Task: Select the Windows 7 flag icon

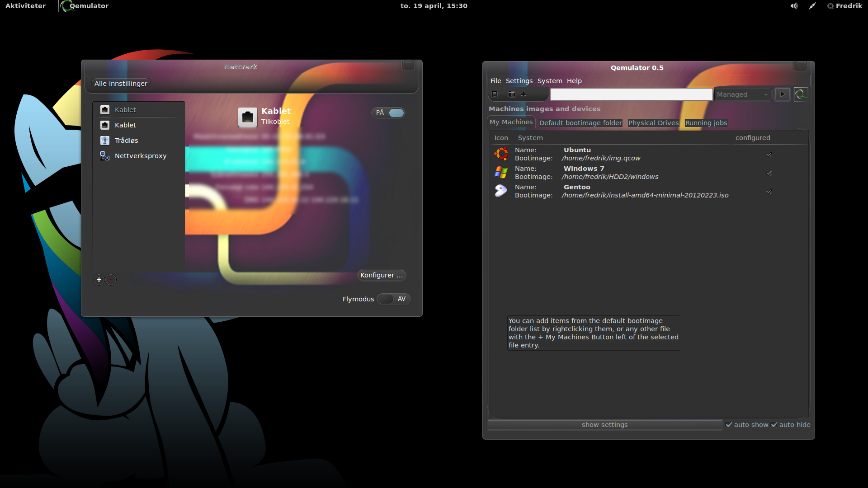Action: tap(501, 173)
